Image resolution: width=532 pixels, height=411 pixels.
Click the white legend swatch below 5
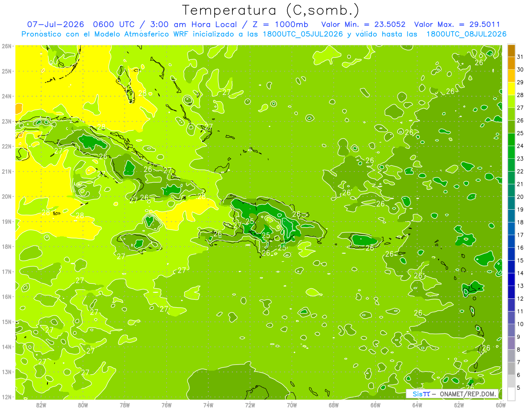[x=511, y=394]
